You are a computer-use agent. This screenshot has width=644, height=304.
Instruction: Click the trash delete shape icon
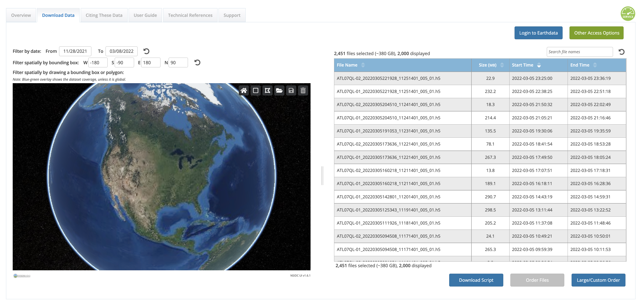pos(303,90)
